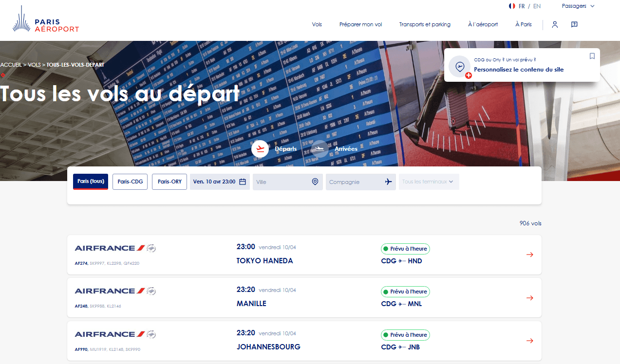
Task: Click Air France logo on Tokyo Haneda row
Action: pyautogui.click(x=110, y=248)
